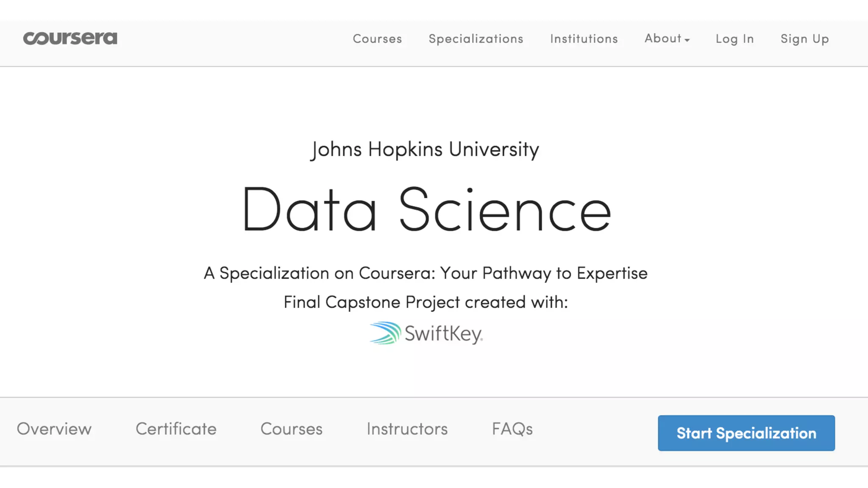The image size is (868, 488).
Task: Open the Institutions header link
Action: coord(584,39)
